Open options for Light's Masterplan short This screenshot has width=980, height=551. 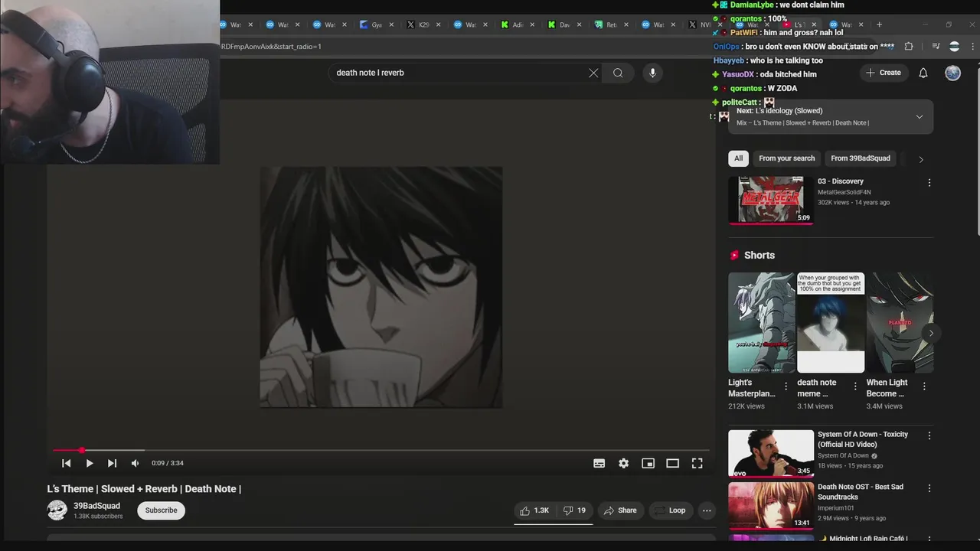tap(786, 386)
